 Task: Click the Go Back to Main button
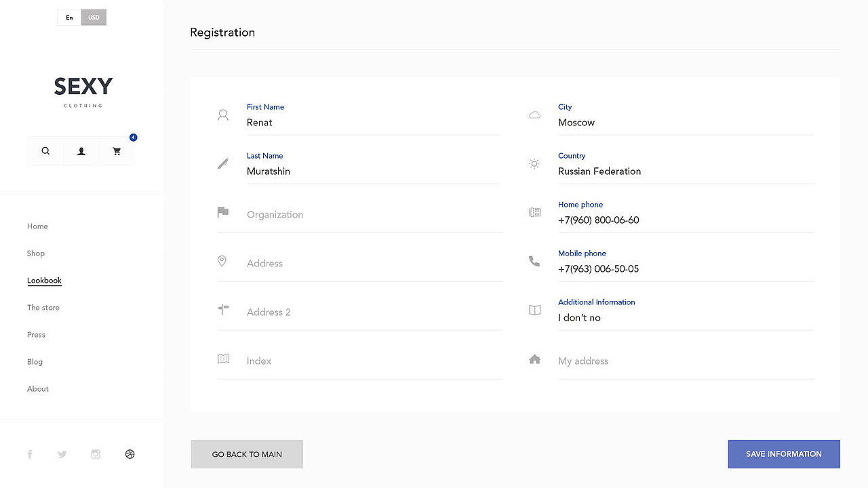[x=247, y=454]
